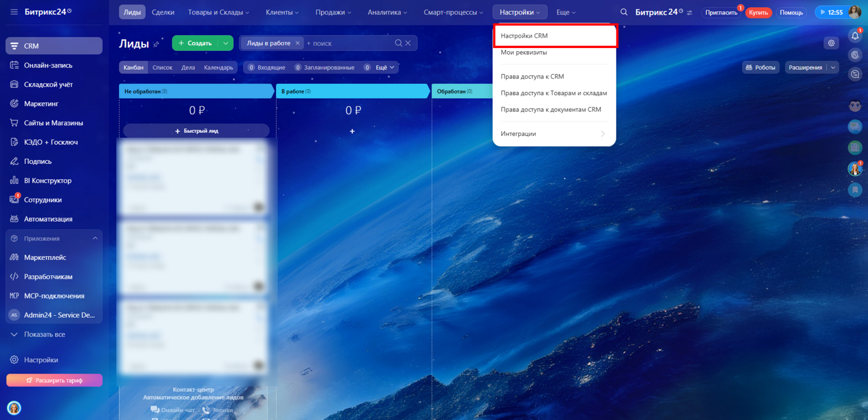Toggle the Входящие counter filter
This screenshot has height=420, width=868.
point(267,68)
